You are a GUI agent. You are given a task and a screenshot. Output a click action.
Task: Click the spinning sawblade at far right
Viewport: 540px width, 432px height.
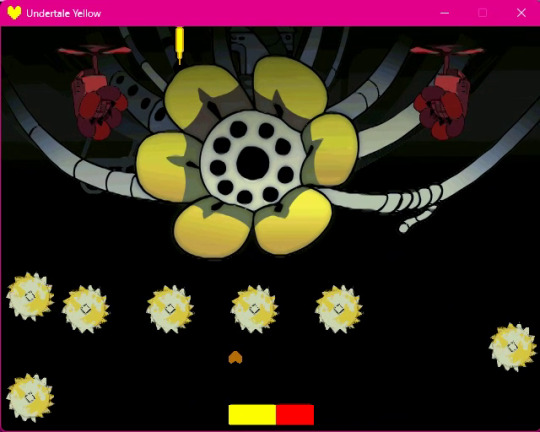[512, 347]
